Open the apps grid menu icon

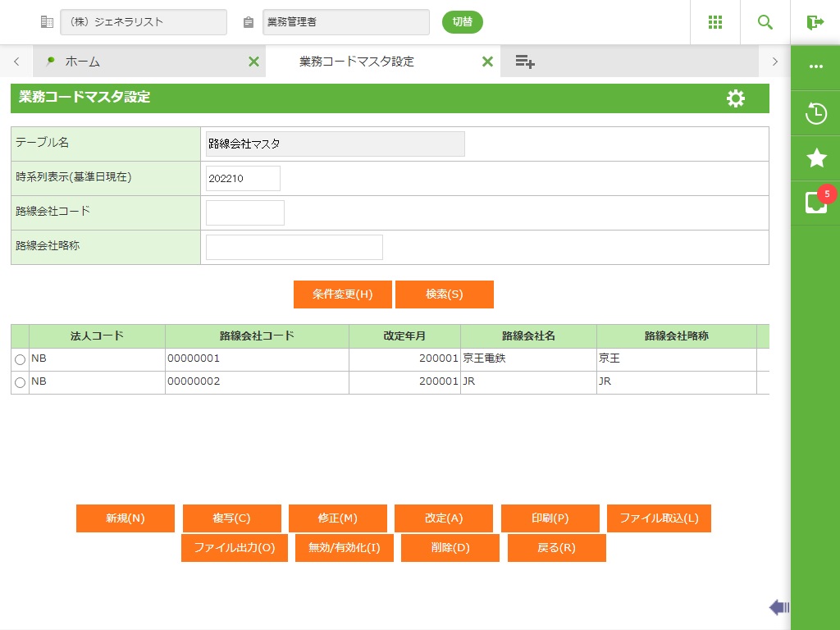click(x=714, y=22)
